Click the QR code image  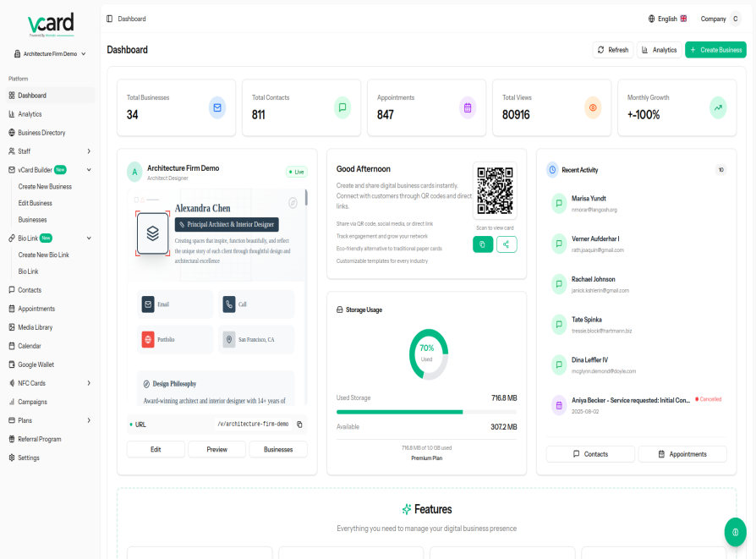(495, 191)
